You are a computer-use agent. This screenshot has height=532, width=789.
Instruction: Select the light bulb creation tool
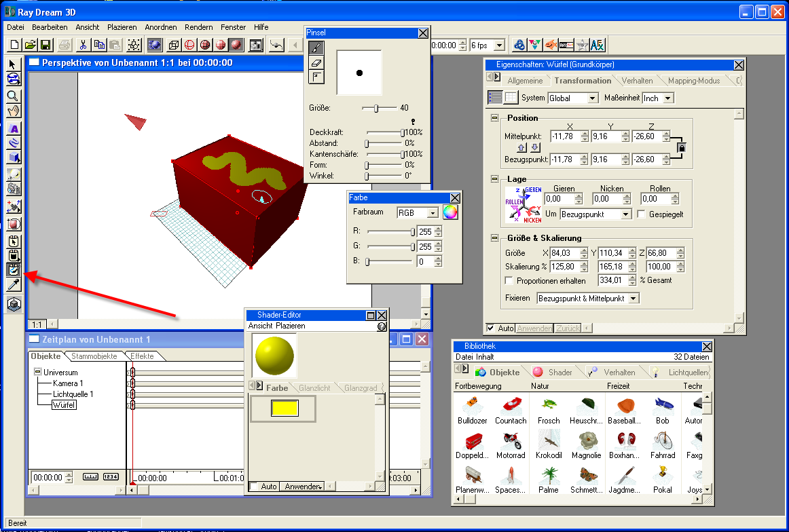(14, 174)
